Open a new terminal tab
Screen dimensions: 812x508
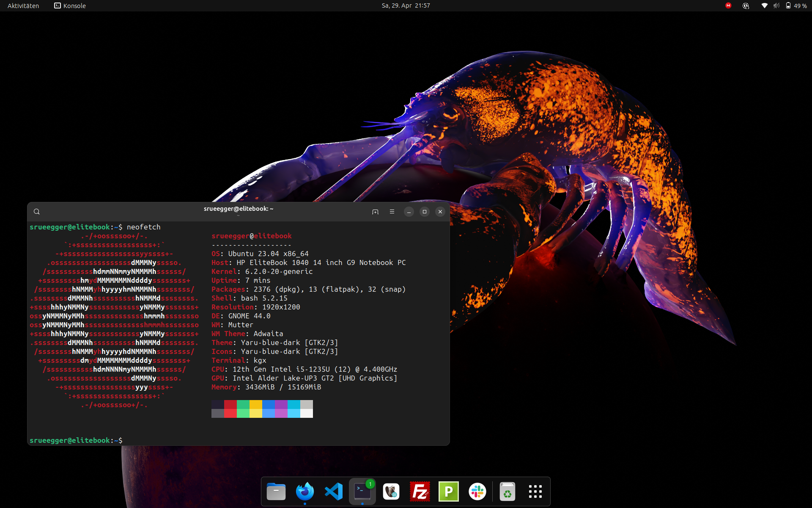[x=375, y=212]
